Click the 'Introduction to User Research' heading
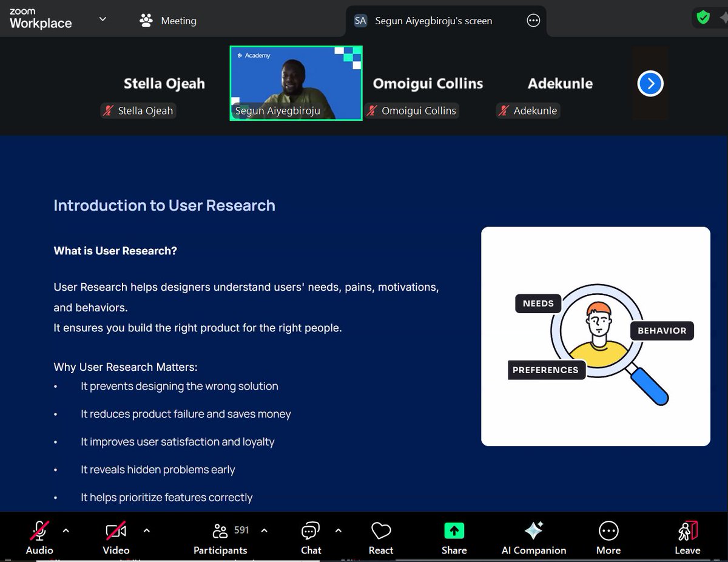 coord(164,205)
